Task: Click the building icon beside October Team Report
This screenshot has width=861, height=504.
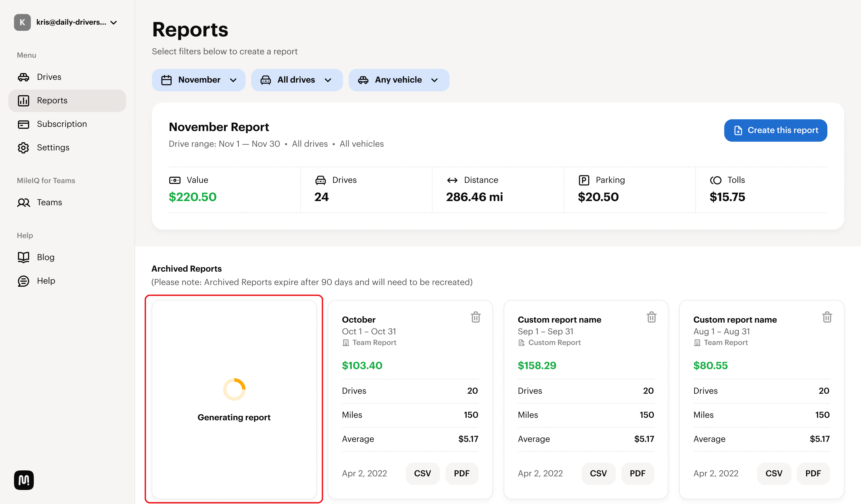Action: [345, 343]
